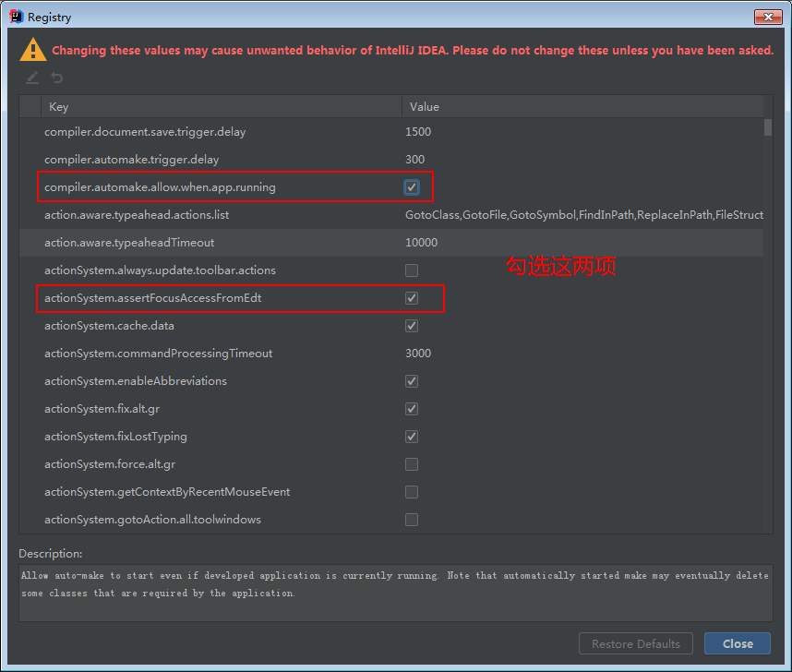Screen dimensions: 792x672
Task: Check actionSystem.gotoAction.all.toolwindows box
Action: click(412, 520)
